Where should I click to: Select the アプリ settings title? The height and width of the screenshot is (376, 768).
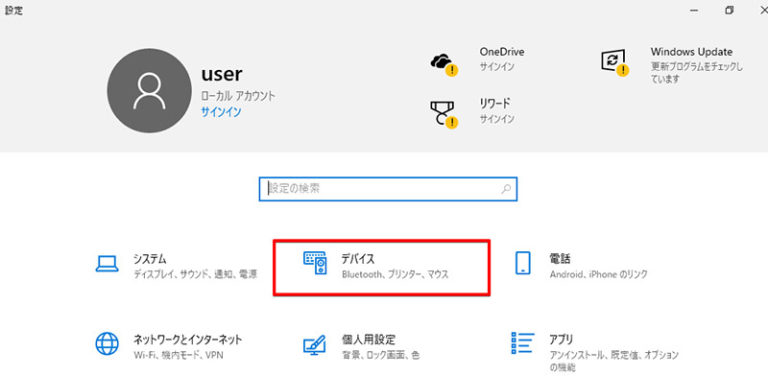(x=561, y=339)
